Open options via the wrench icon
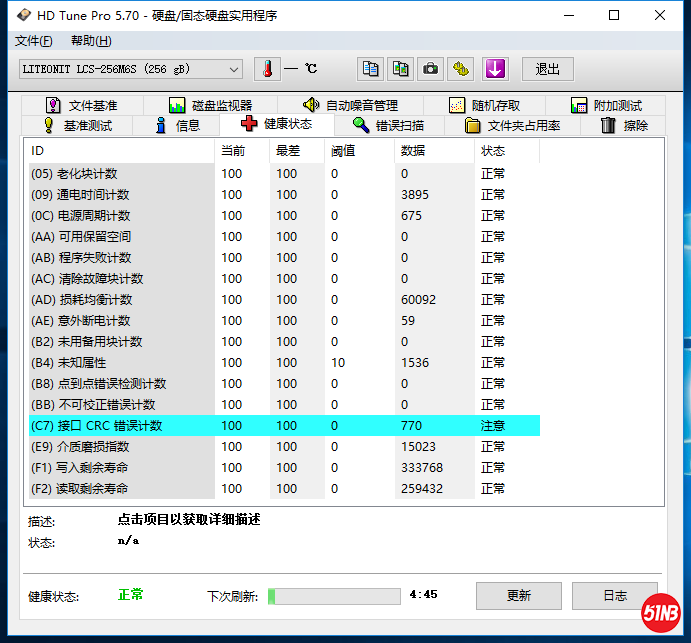The height and width of the screenshot is (643, 691). (x=460, y=69)
